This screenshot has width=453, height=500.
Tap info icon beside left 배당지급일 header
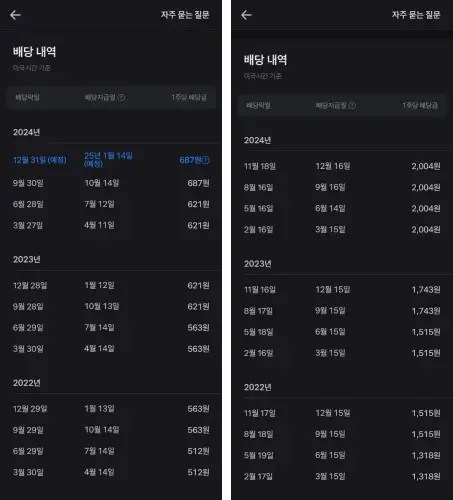[121, 97]
